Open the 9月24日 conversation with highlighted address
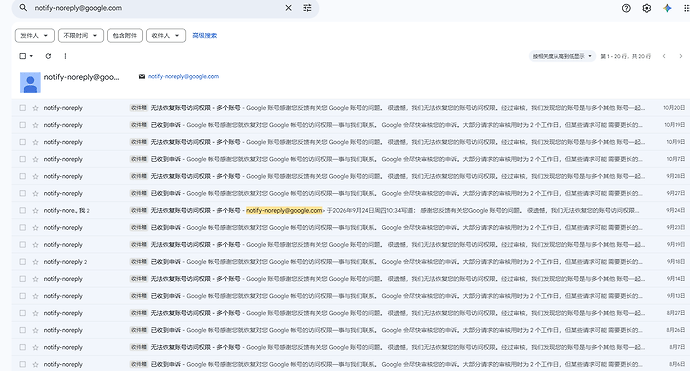690x371 pixels. click(351, 210)
